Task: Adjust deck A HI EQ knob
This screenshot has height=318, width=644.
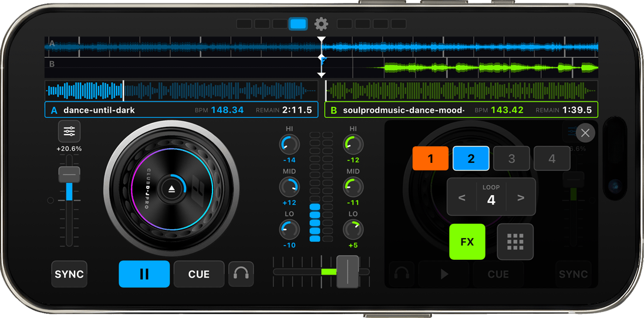Action: [289, 145]
